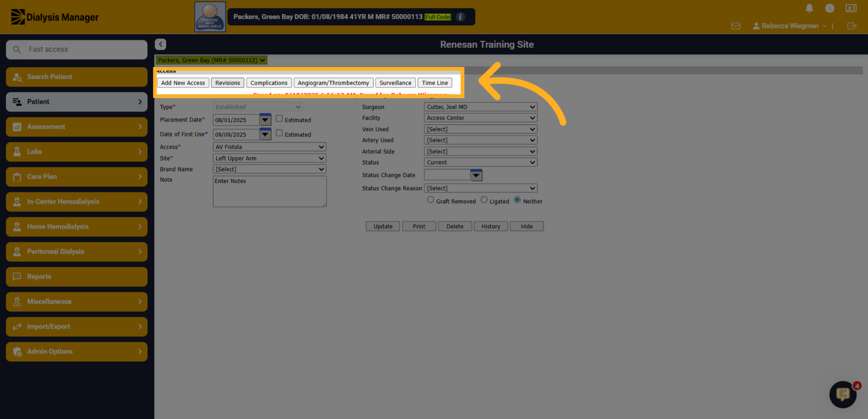Image resolution: width=868 pixels, height=419 pixels.
Task: Click the Dialysis Manager logo
Action: (55, 17)
